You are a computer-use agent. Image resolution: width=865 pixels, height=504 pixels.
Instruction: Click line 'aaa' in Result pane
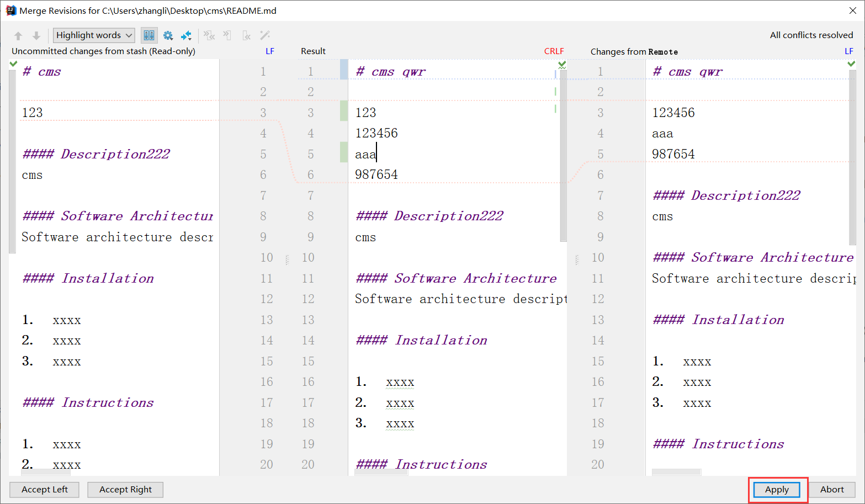pos(365,154)
